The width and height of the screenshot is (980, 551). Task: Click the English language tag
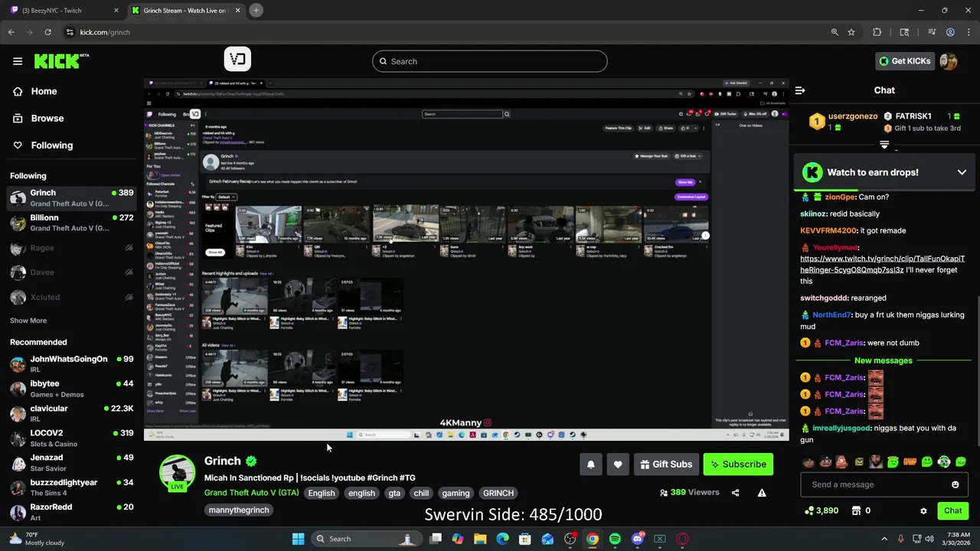[x=322, y=493]
